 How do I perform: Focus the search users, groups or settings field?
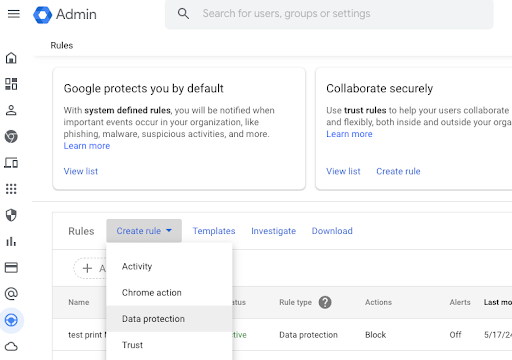pyautogui.click(x=329, y=14)
